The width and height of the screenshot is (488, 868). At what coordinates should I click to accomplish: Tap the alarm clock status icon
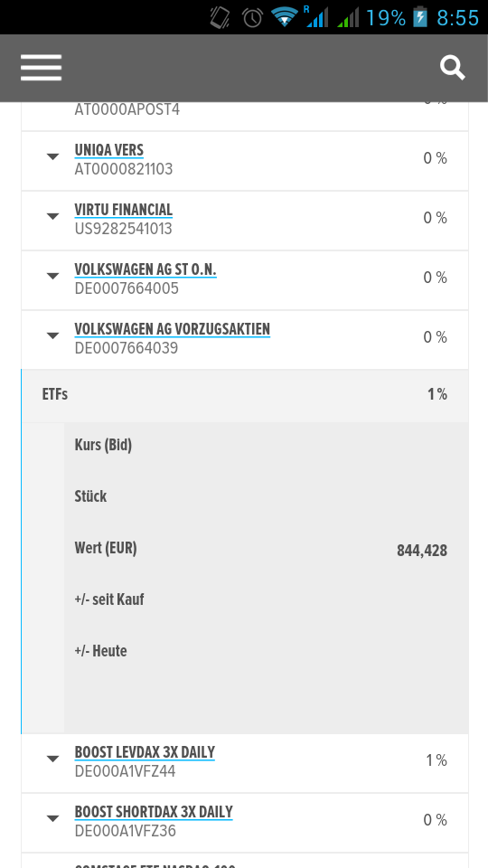pos(252,17)
